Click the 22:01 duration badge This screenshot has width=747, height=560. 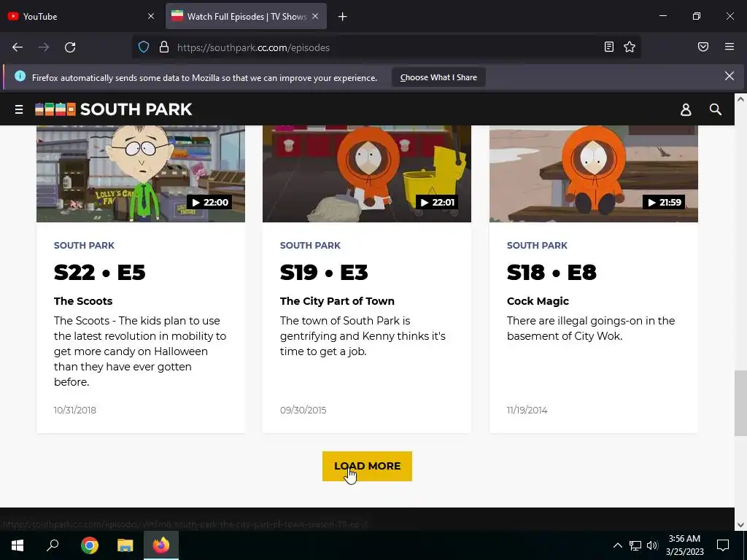point(438,203)
